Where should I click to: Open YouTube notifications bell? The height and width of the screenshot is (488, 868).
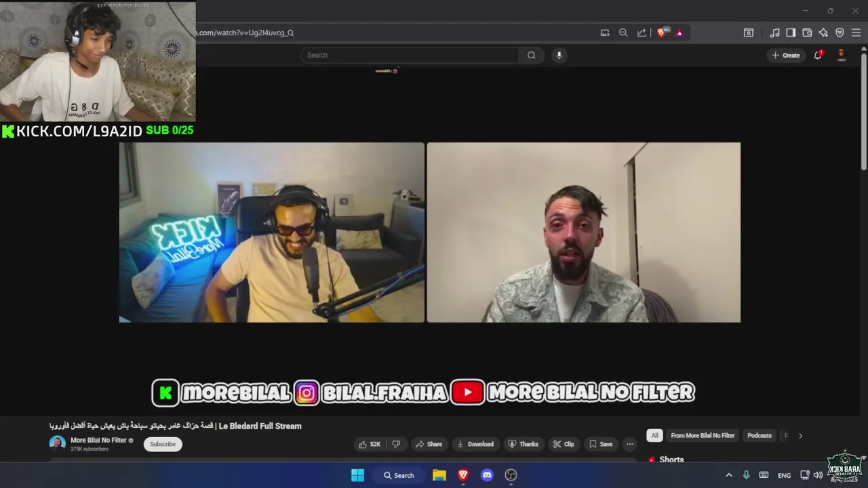click(x=818, y=55)
